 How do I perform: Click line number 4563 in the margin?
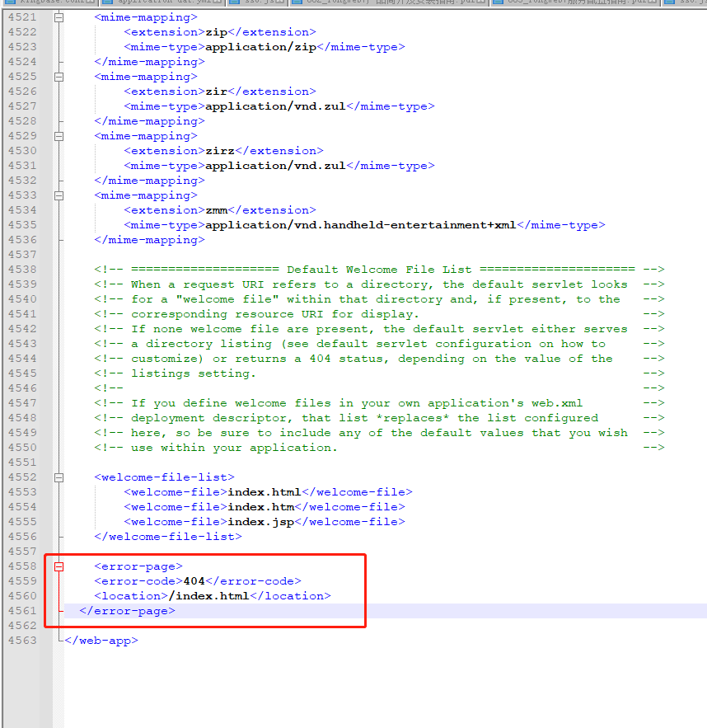pyautogui.click(x=21, y=641)
